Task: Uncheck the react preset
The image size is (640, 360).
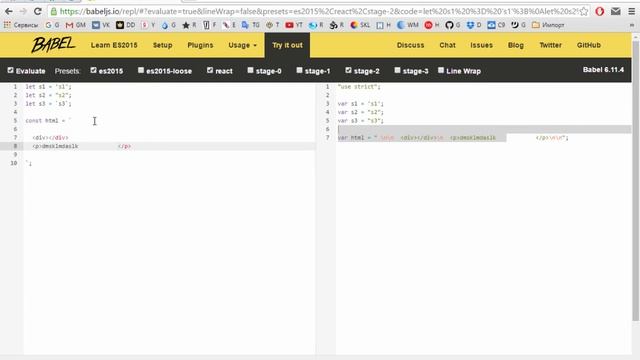Action: (x=210, y=70)
